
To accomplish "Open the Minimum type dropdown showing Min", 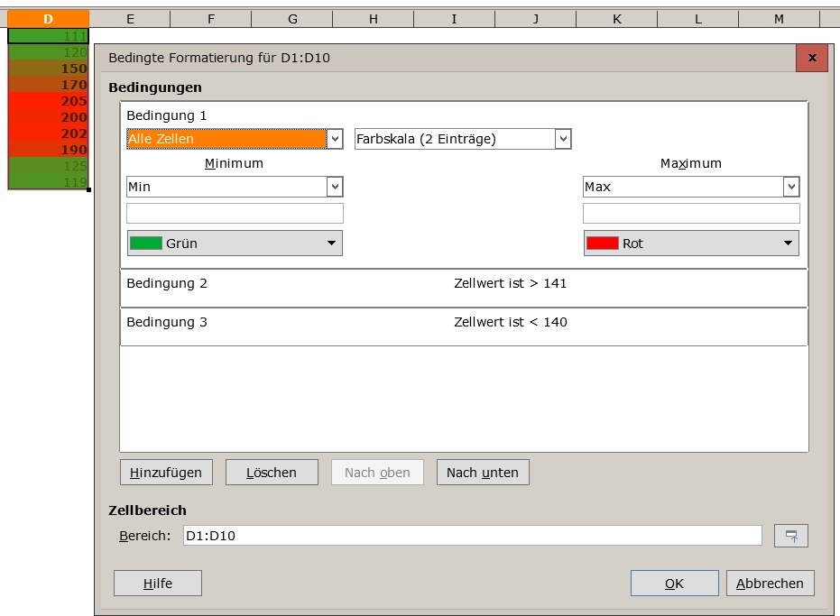I will pyautogui.click(x=235, y=187).
